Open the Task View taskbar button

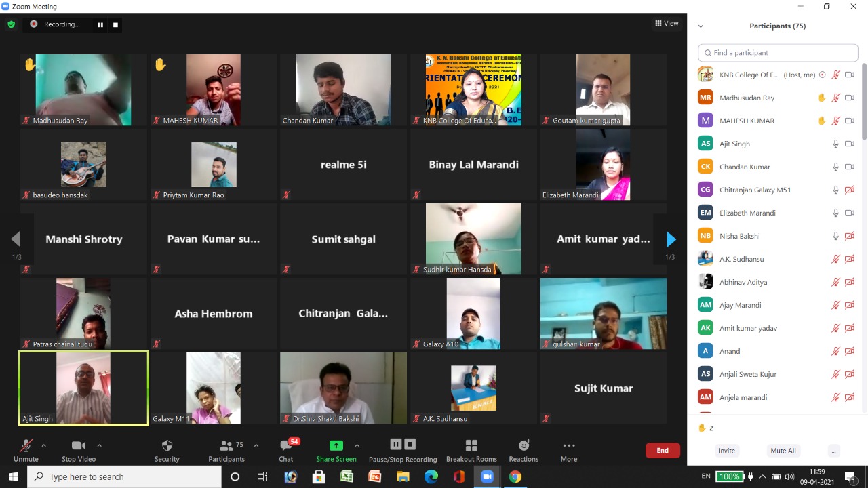262,476
